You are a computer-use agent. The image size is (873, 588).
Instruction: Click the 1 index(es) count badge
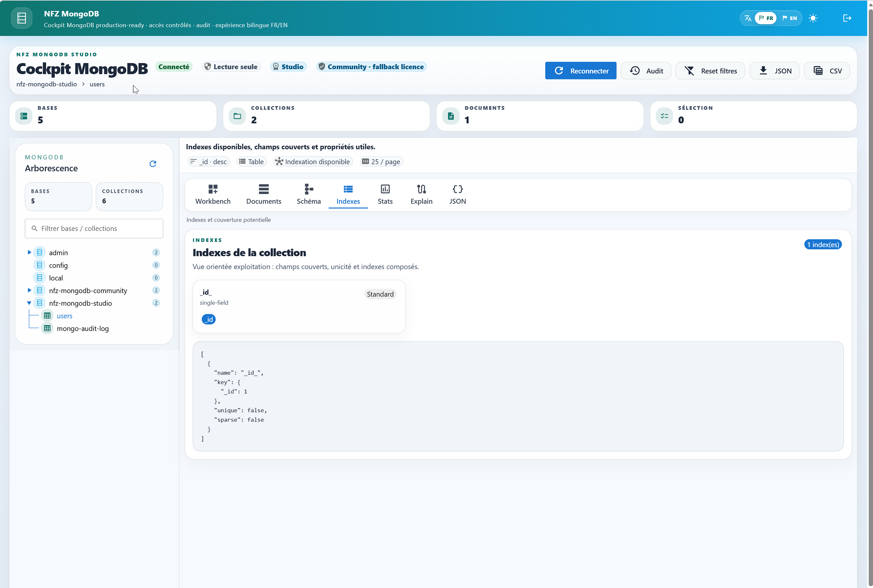tap(823, 244)
